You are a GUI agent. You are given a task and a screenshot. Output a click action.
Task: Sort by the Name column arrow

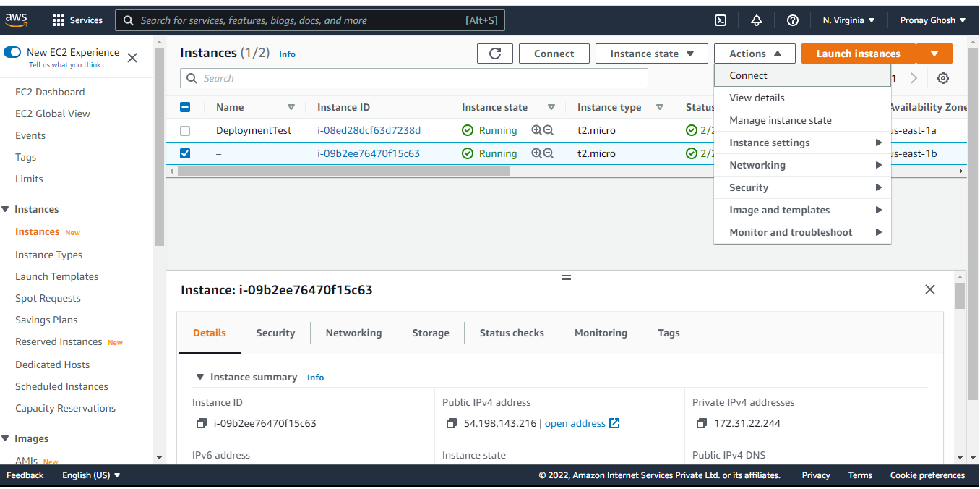pos(291,107)
